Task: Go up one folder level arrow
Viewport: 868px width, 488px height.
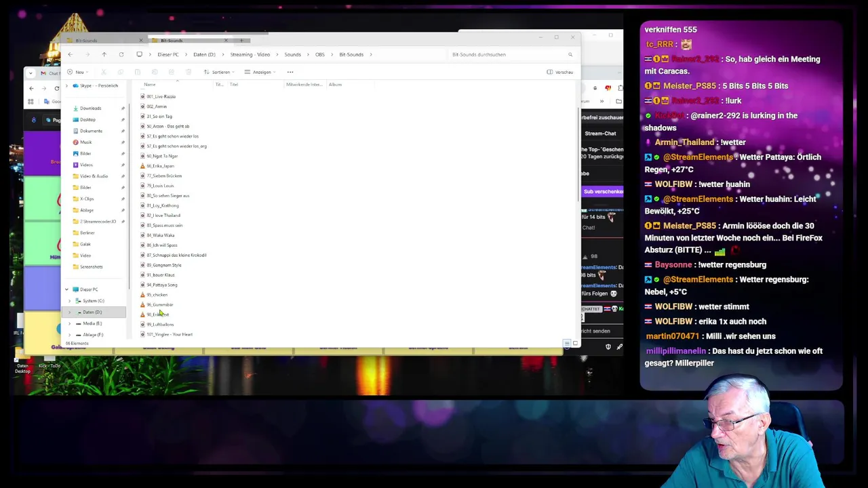Action: [104, 54]
